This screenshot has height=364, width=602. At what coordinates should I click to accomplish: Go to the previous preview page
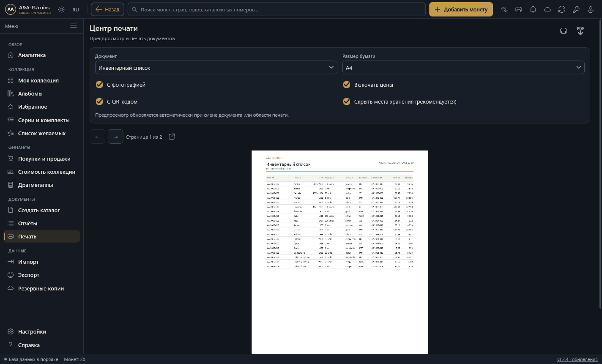pyautogui.click(x=97, y=137)
